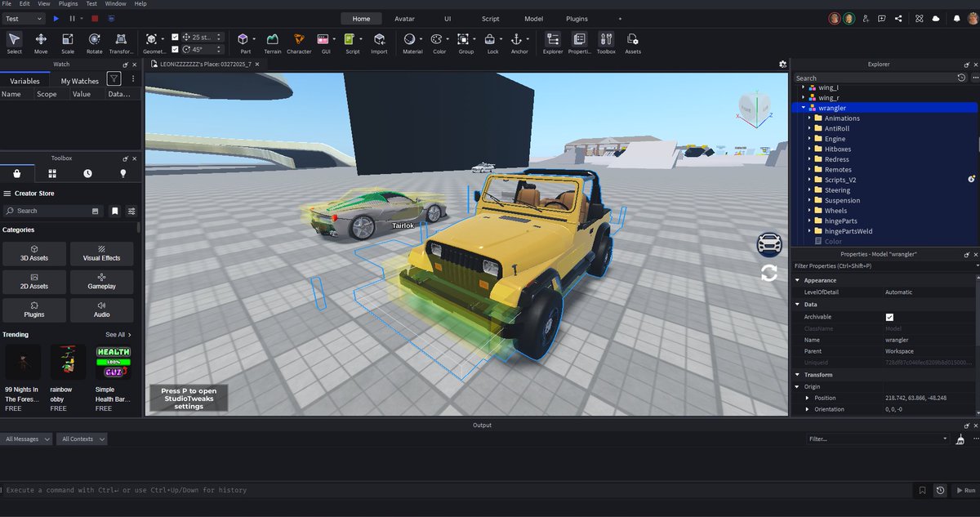Choose the Scale tool
The height and width of the screenshot is (517, 980).
68,42
